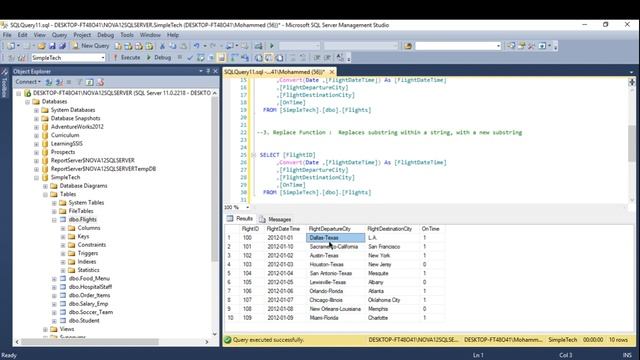Click the Open File folder icon
Image resolution: width=640 pixels, height=360 pixels.
[41, 46]
